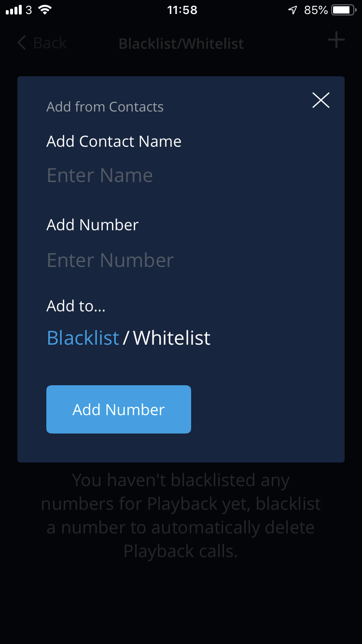Tap the Add Contact Name label

point(114,141)
